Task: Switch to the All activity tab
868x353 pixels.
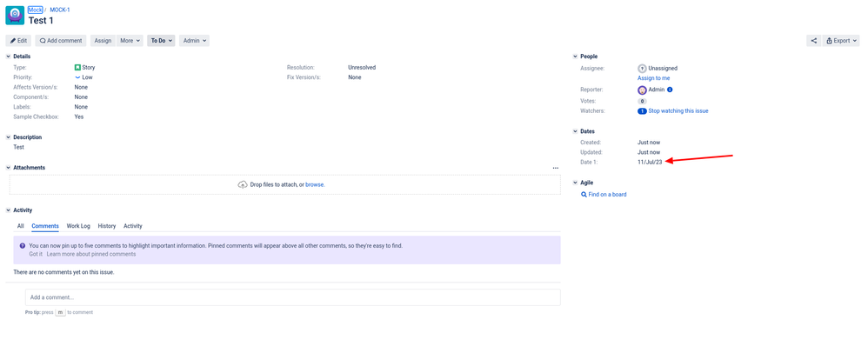Action: [21, 226]
